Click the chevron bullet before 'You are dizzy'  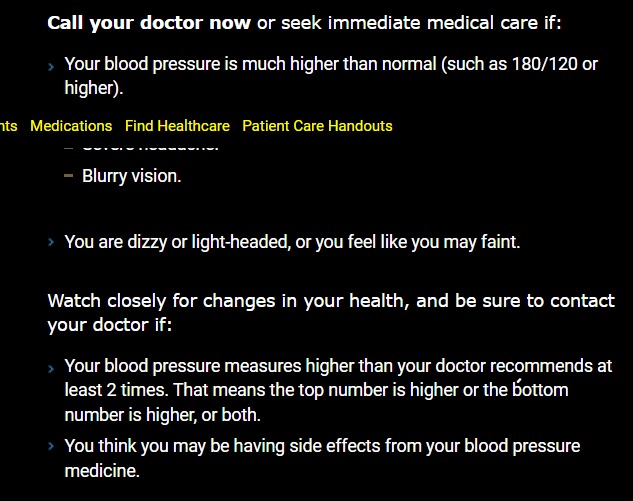pyautogui.click(x=51, y=242)
